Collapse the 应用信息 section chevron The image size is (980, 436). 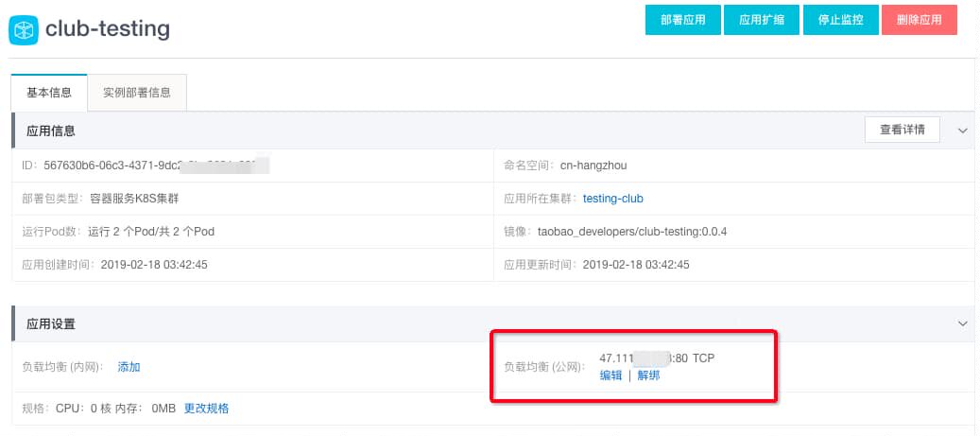(963, 131)
